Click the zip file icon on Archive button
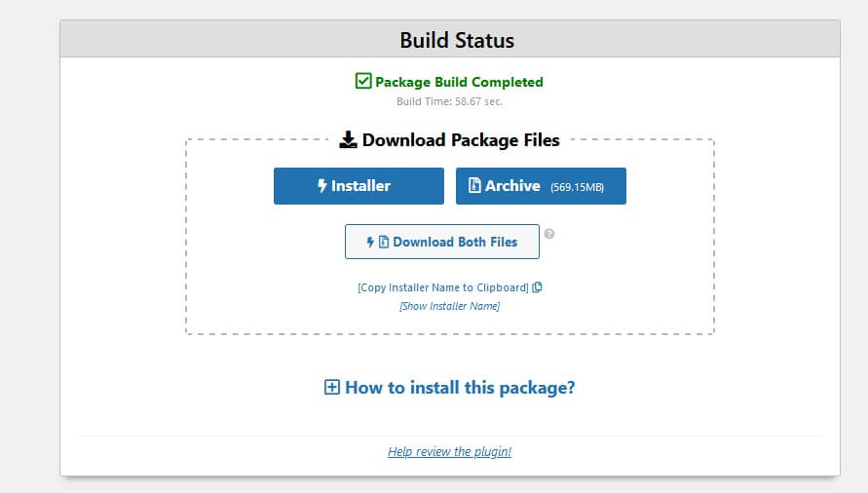 point(474,185)
